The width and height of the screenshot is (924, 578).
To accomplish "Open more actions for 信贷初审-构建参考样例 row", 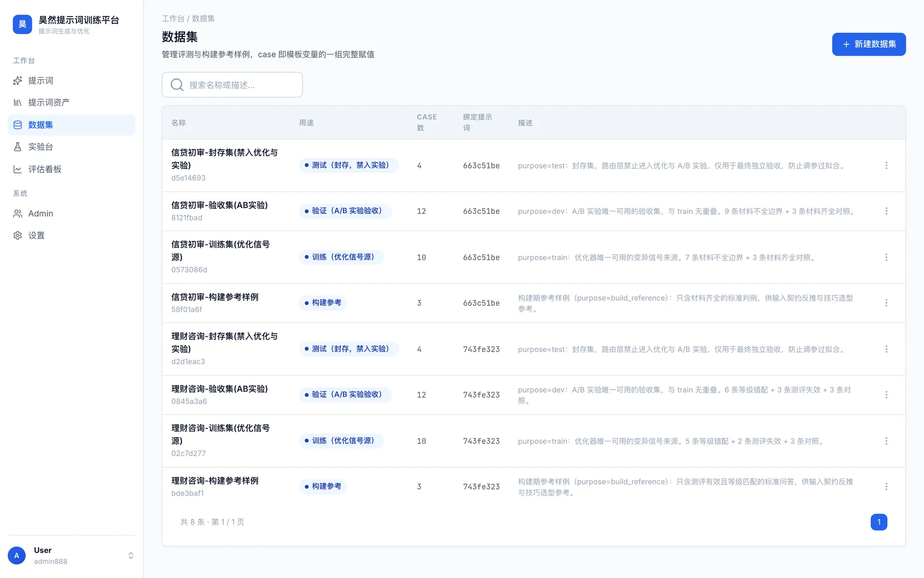I will (x=886, y=303).
